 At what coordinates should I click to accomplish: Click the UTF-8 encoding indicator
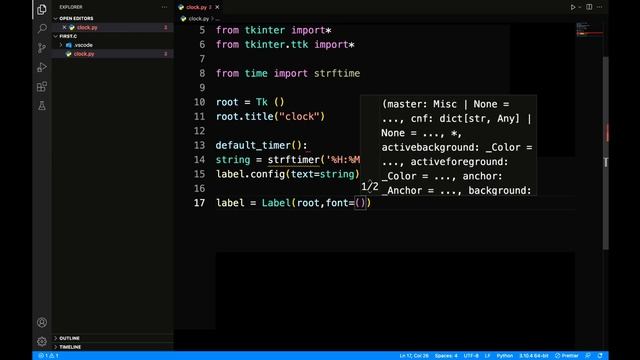[x=471, y=356]
